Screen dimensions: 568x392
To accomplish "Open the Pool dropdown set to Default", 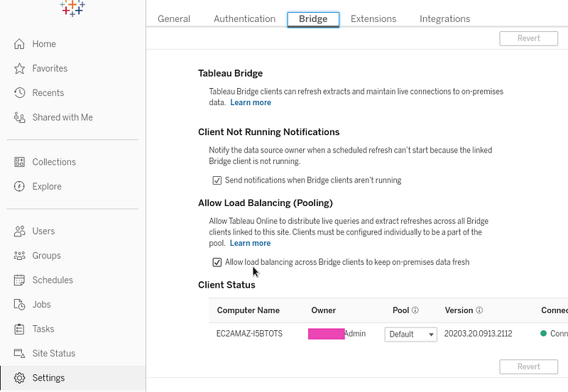I will tap(411, 334).
